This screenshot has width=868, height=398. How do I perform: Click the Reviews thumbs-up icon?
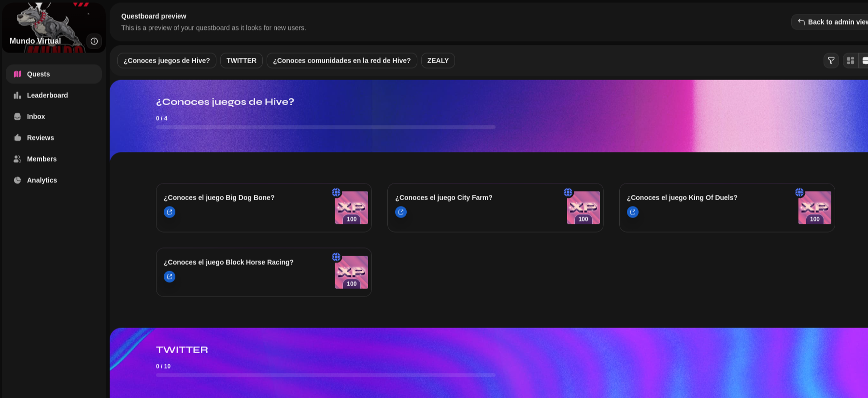tap(17, 137)
